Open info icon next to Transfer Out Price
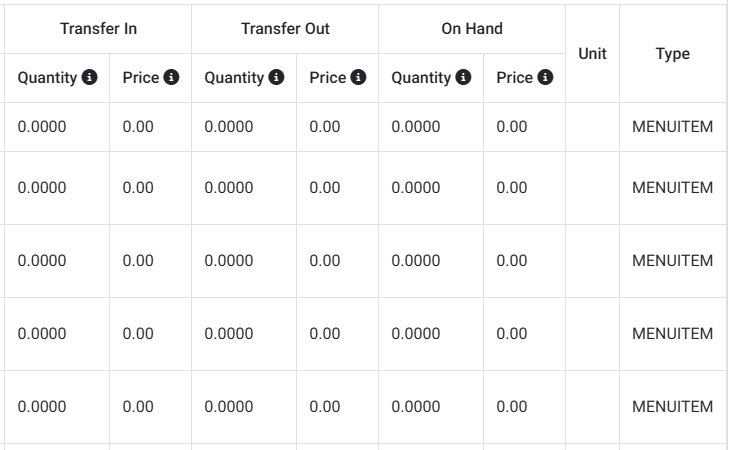The width and height of the screenshot is (731, 450). (359, 78)
